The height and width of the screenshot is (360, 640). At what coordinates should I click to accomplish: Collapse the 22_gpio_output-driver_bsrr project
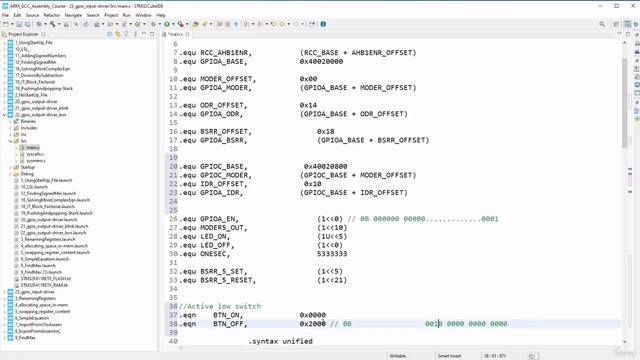(4, 115)
